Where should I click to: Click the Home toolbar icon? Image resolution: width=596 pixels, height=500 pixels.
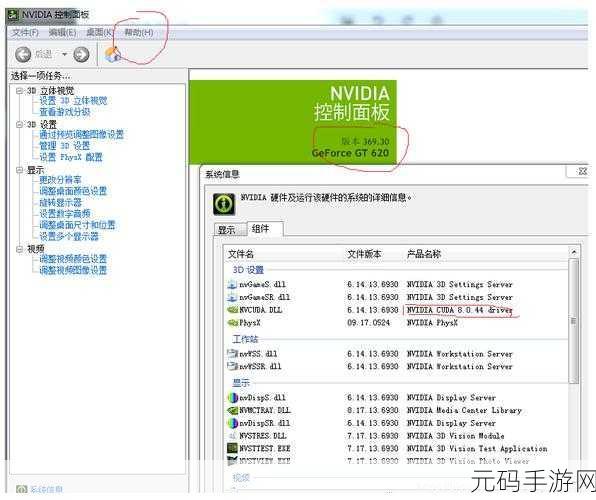pos(113,55)
